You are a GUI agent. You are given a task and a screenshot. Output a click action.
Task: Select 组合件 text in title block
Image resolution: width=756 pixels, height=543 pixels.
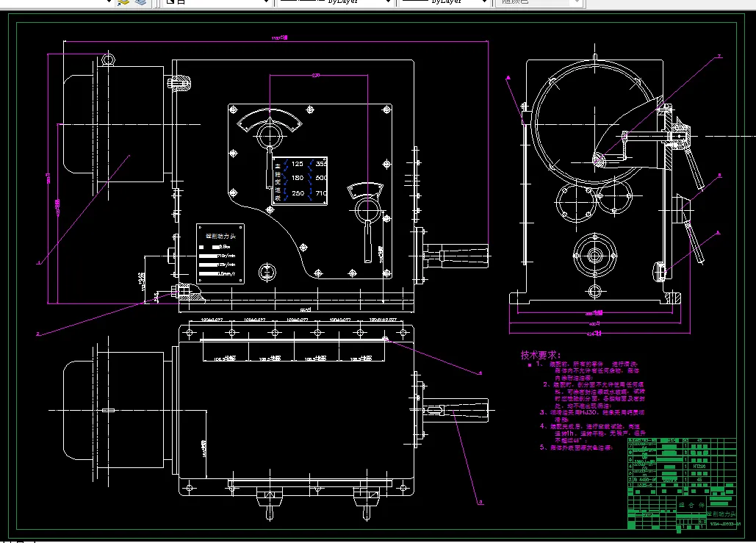coord(692,505)
